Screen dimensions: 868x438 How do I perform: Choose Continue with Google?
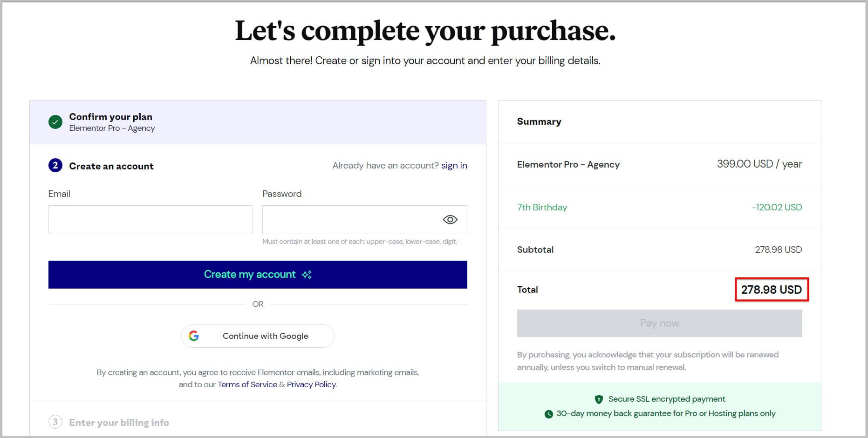click(x=258, y=336)
